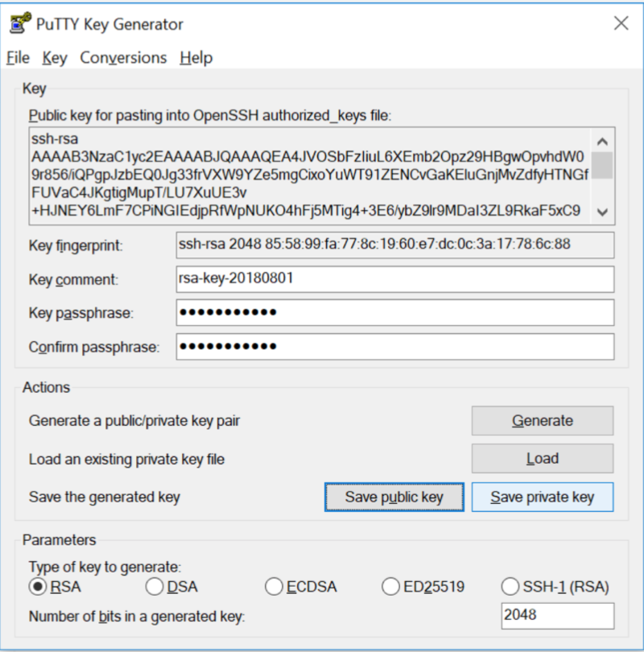Click the Generate button

click(542, 420)
